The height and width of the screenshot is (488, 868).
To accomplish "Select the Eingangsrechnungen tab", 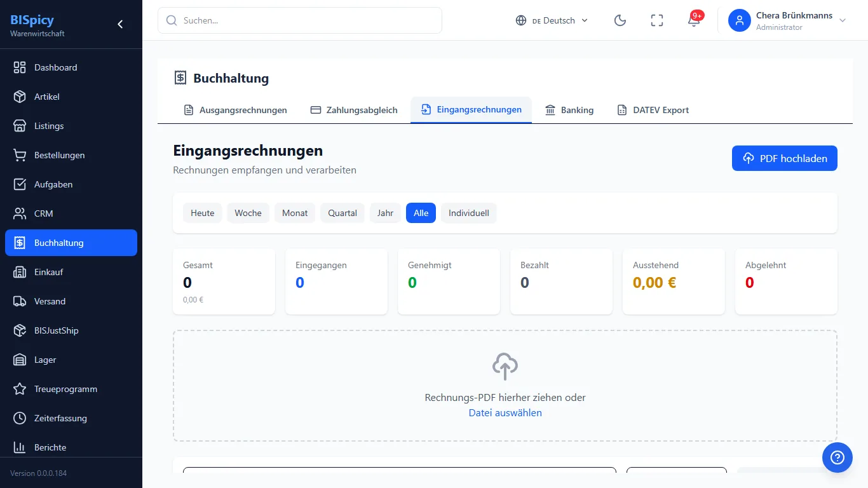I will (471, 109).
